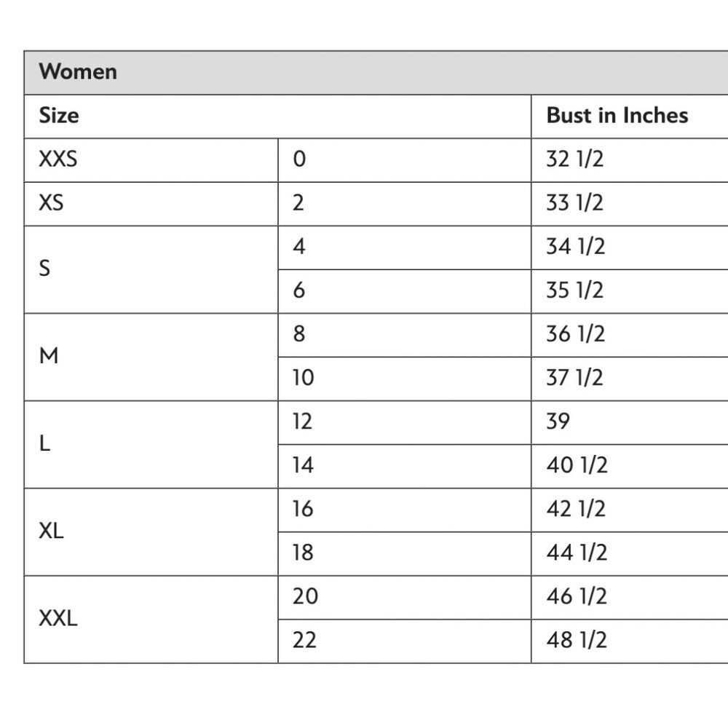Select the 39 bust measurement
Screen dimensions: 728x728
pyautogui.click(x=558, y=422)
